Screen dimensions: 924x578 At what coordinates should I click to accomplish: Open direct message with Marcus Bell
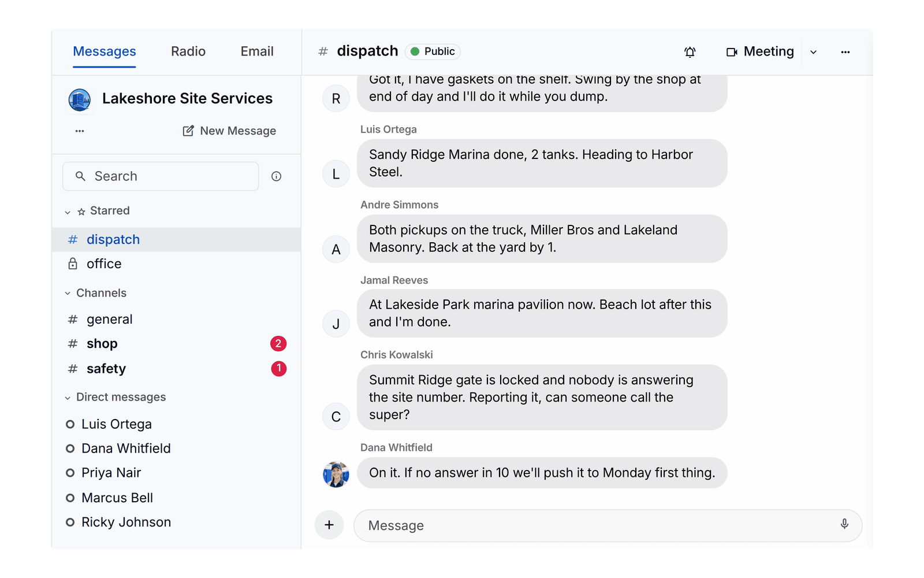(176, 498)
